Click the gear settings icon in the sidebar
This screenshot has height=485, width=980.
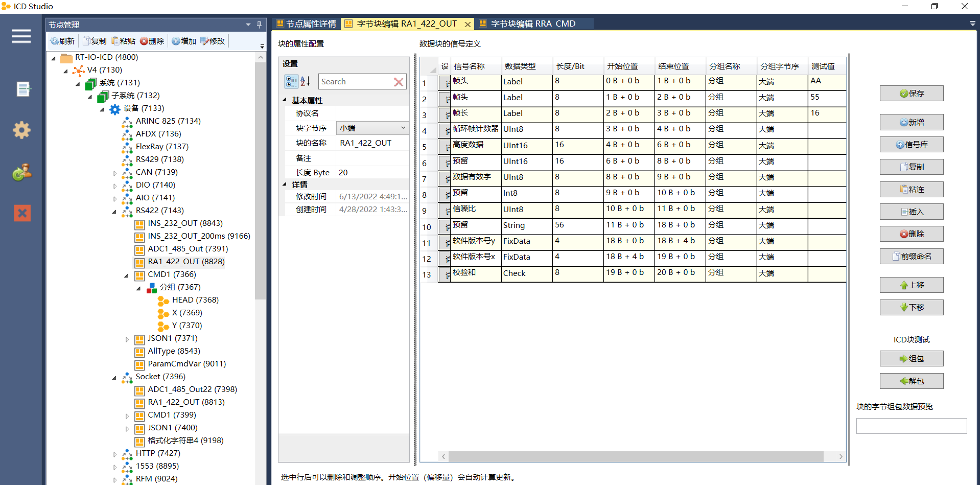[x=21, y=130]
